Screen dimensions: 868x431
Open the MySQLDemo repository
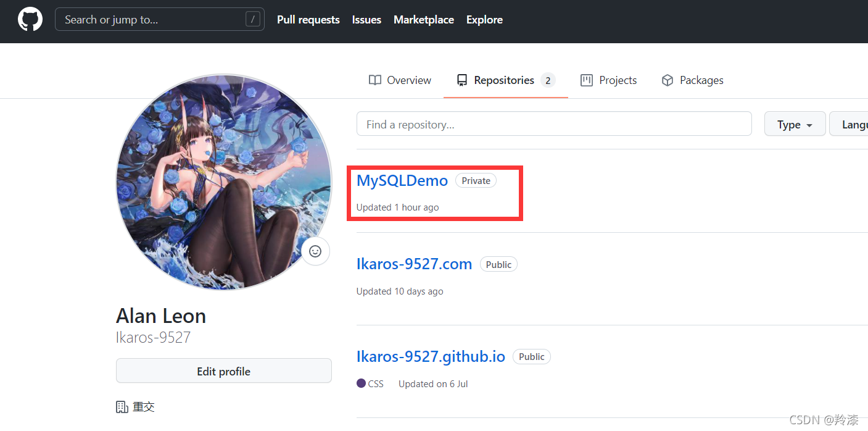tap(402, 181)
